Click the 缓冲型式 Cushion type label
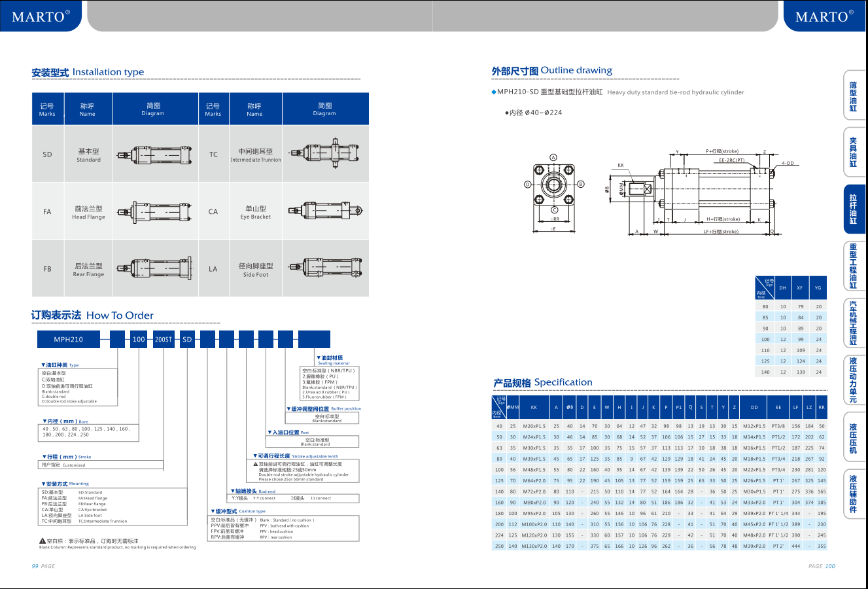 (x=238, y=511)
